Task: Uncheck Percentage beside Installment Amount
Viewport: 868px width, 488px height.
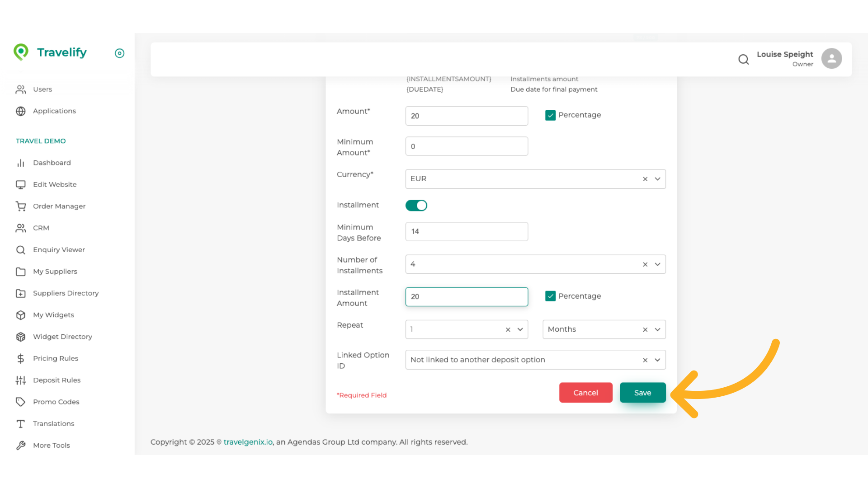Action: [x=550, y=296]
